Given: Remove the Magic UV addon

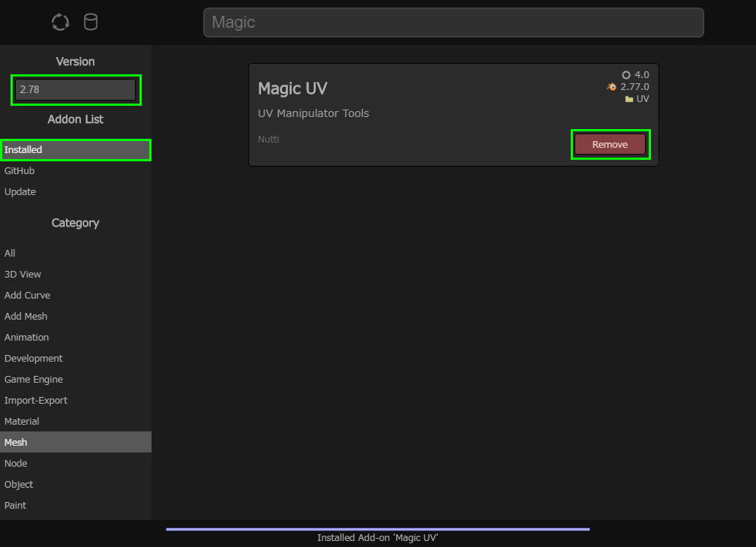Looking at the screenshot, I should click(x=610, y=144).
